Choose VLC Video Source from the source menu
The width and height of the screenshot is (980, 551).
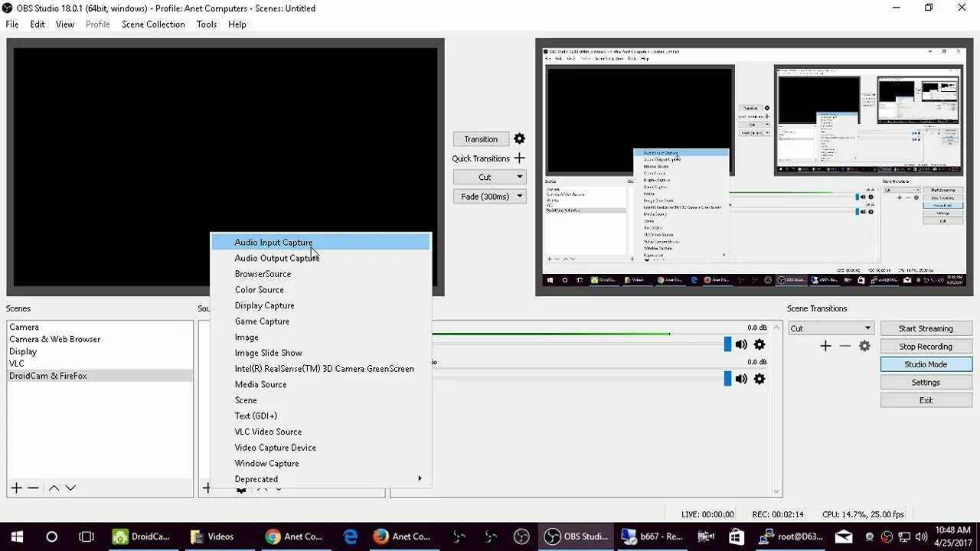[x=322, y=432]
